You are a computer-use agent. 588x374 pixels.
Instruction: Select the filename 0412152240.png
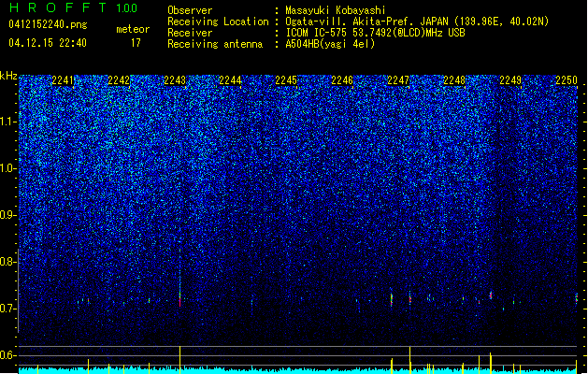tap(48, 24)
